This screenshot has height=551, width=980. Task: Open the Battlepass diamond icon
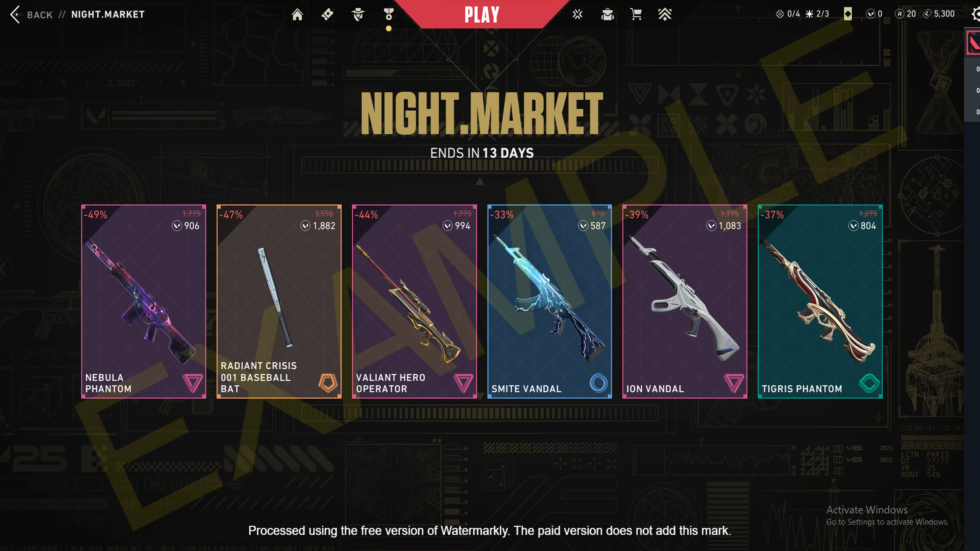coord(327,15)
